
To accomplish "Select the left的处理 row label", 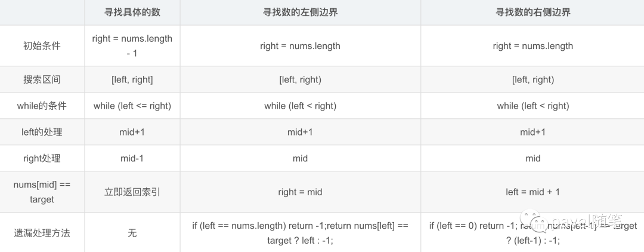I will tap(42, 132).
